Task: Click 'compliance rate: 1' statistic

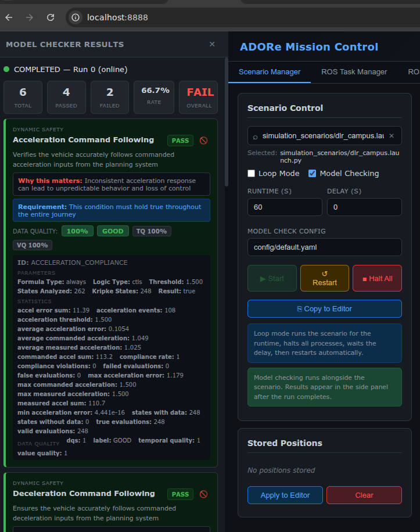Action: coord(150,357)
